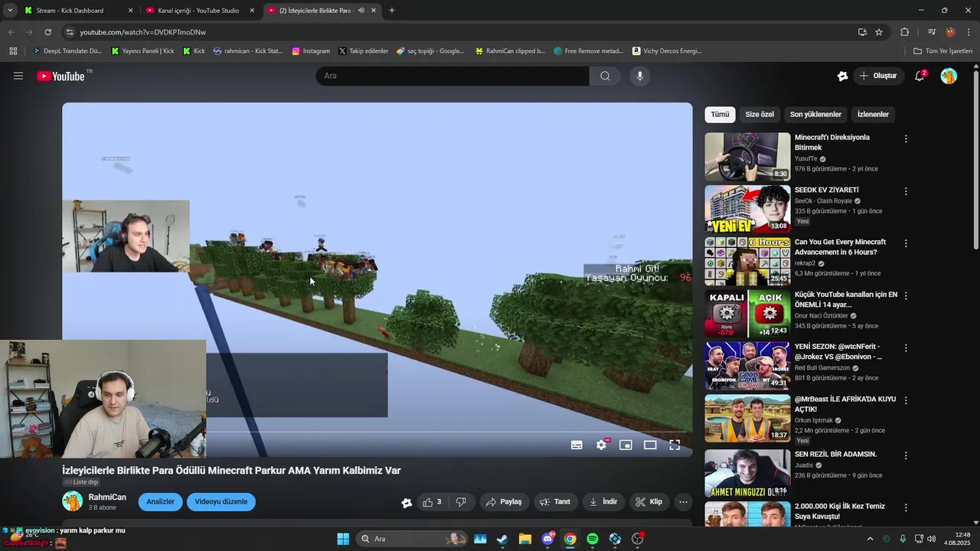Download the video with İndir
This screenshot has width=980, height=551.
[x=603, y=502]
